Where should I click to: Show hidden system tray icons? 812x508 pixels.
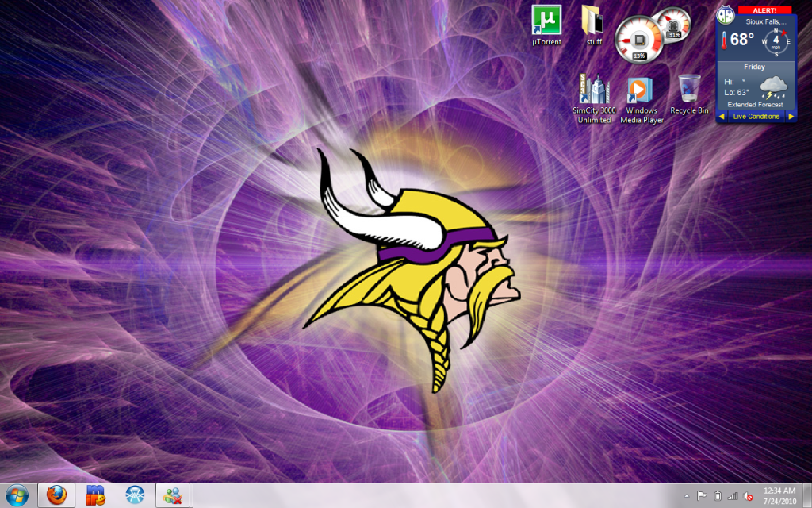pos(687,496)
